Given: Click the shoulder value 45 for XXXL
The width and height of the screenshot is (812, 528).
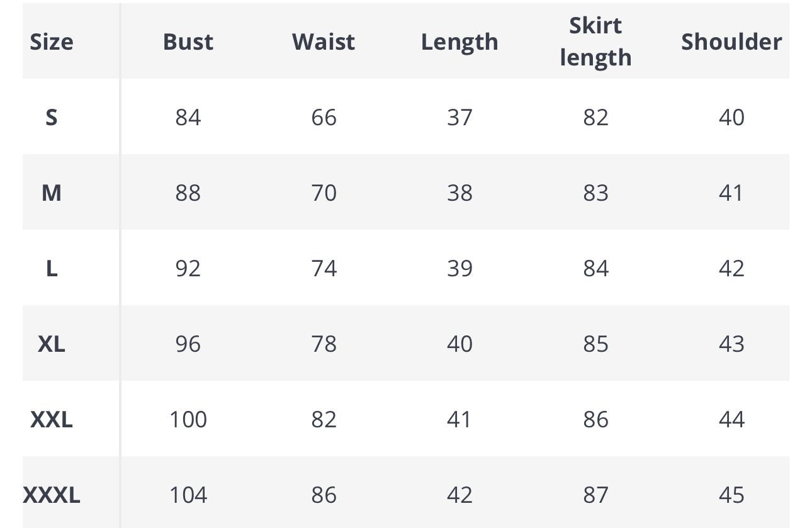Looking at the screenshot, I should click(x=731, y=495).
